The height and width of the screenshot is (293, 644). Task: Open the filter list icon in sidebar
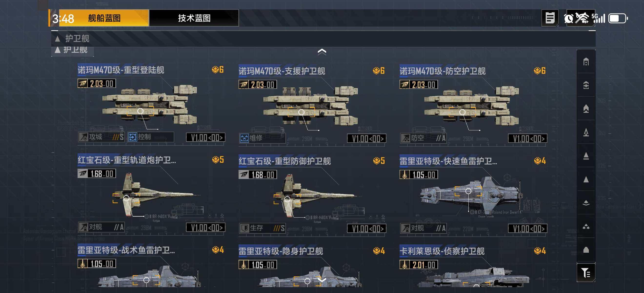(586, 272)
